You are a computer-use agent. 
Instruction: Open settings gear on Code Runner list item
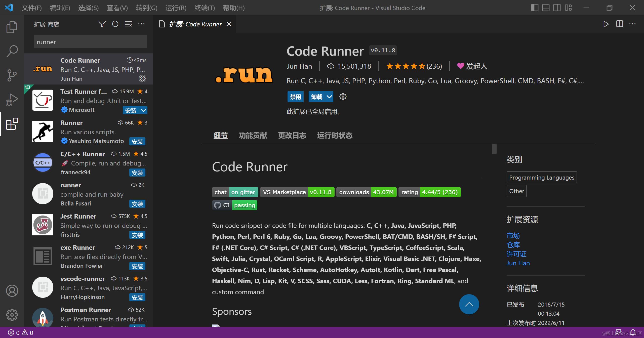pyautogui.click(x=142, y=78)
